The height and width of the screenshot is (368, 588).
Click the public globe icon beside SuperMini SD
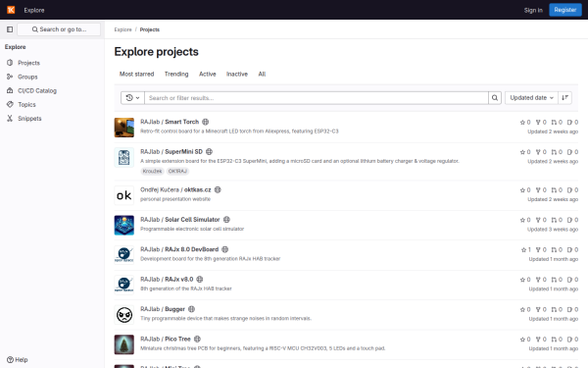210,152
